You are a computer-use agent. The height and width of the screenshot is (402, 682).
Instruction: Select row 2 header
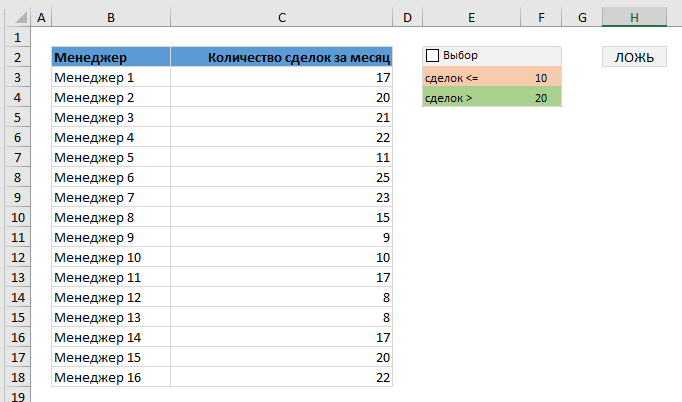click(17, 57)
